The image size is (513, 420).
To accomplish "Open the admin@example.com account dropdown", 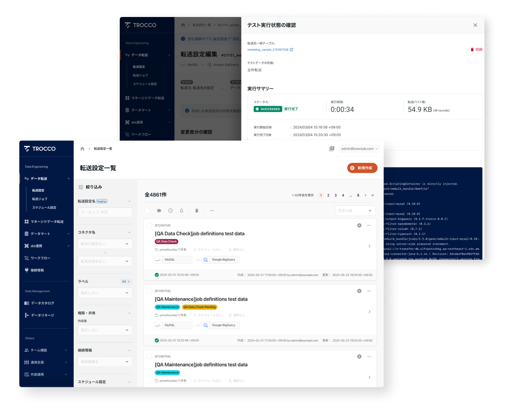I will [359, 149].
